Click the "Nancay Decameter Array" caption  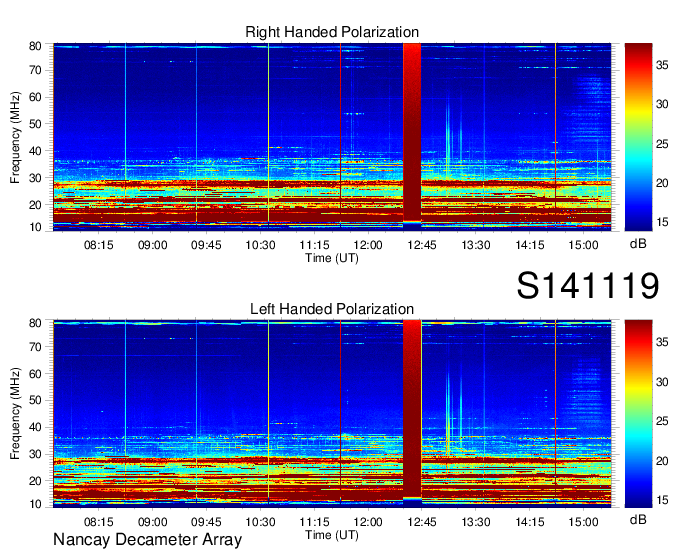[x=147, y=539]
